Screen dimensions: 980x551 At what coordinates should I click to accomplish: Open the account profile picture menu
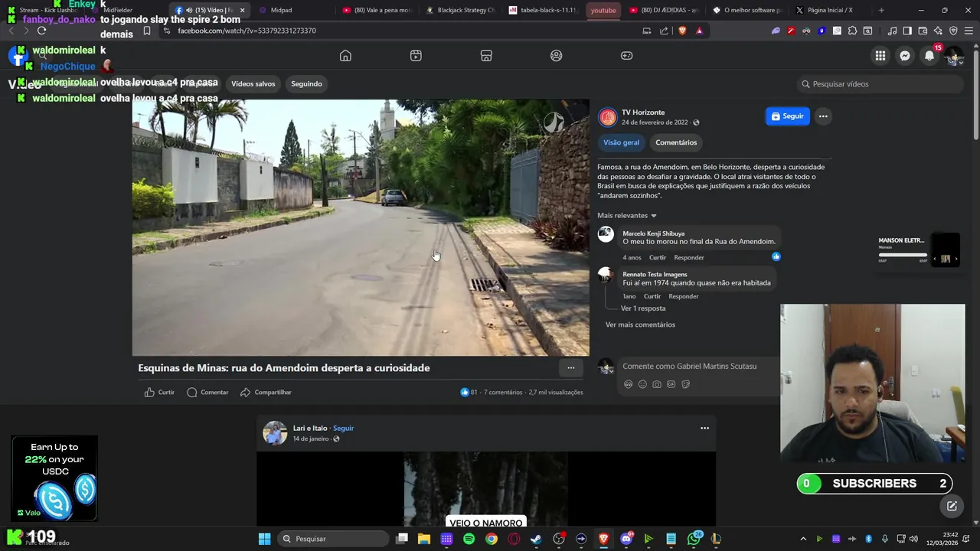(x=953, y=56)
